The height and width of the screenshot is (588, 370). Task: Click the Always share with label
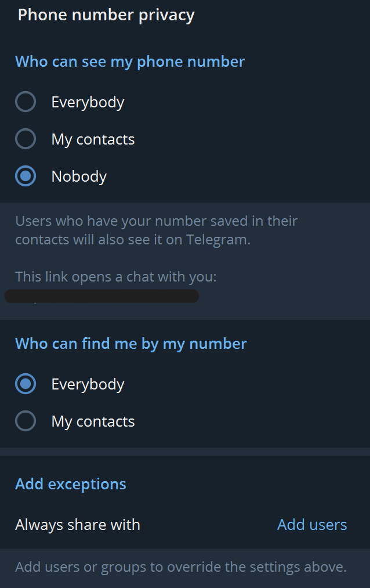[x=78, y=525]
